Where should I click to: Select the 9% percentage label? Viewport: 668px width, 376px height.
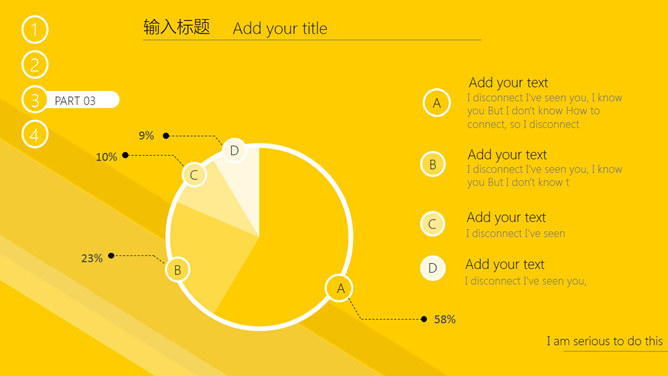[x=146, y=136]
